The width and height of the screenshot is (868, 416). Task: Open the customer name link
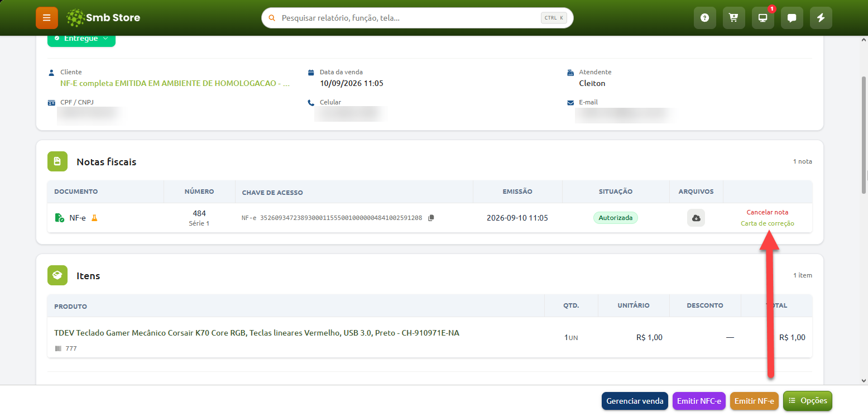(175, 83)
